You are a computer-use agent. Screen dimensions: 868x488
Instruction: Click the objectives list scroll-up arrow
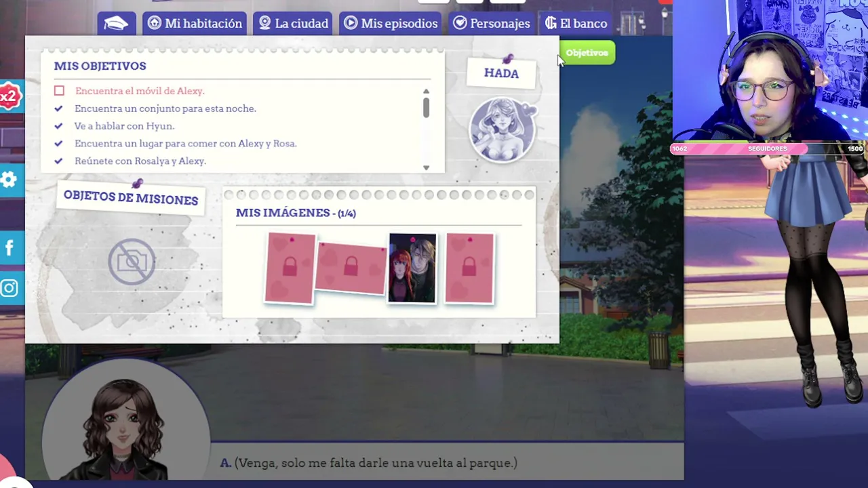[x=426, y=91]
